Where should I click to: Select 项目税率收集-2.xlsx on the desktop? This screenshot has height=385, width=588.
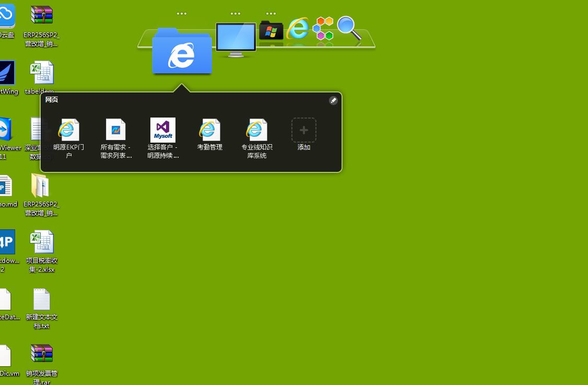click(x=42, y=252)
